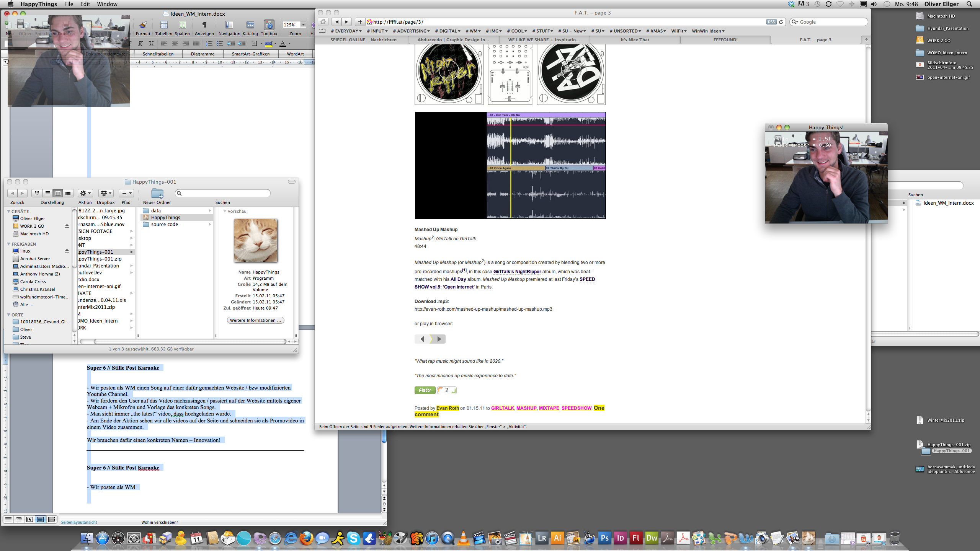Click the Flattr button

425,390
